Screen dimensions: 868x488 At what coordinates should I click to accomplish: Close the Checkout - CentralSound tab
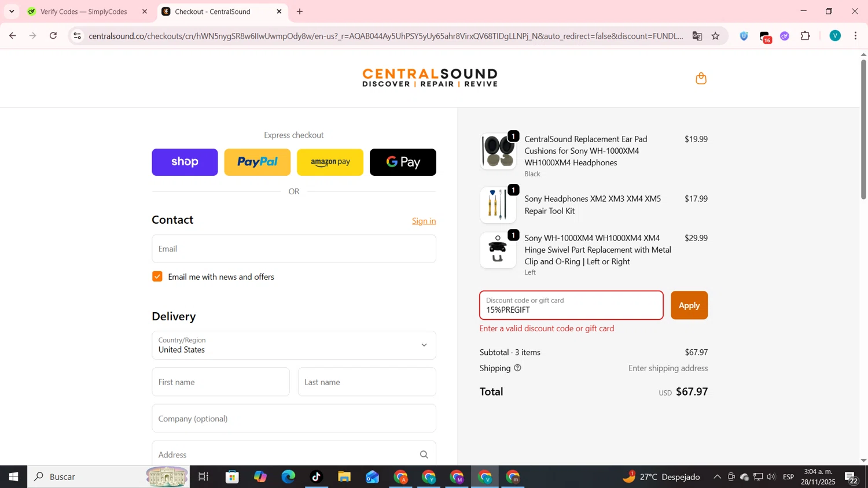(279, 12)
